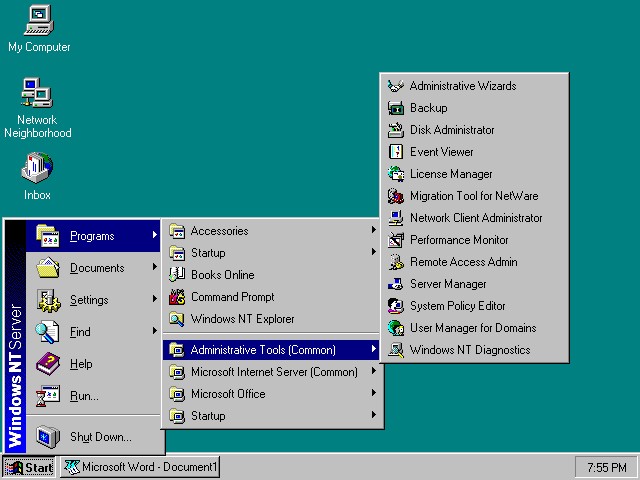This screenshot has width=640, height=480.
Task: Expand the Documents submenu arrow
Action: (x=155, y=267)
